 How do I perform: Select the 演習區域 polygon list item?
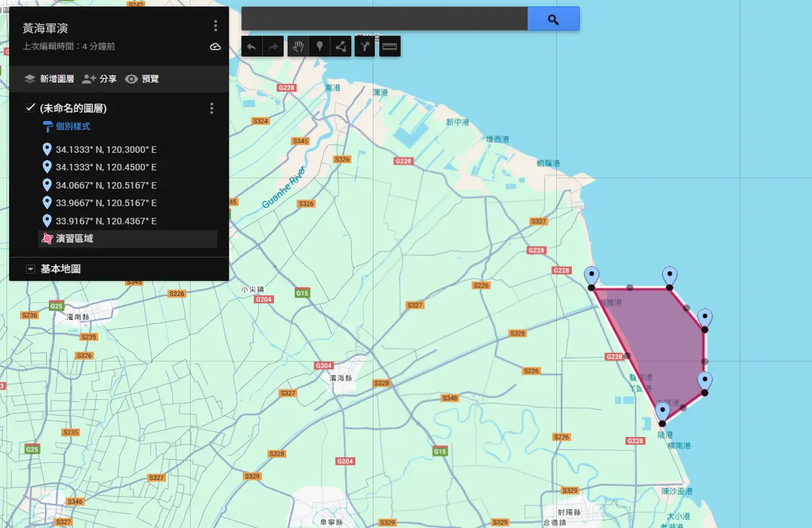tap(74, 239)
